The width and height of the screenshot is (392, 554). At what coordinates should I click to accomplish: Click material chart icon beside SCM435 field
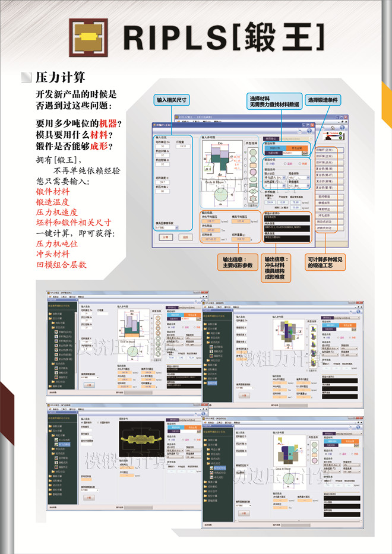click(305, 153)
